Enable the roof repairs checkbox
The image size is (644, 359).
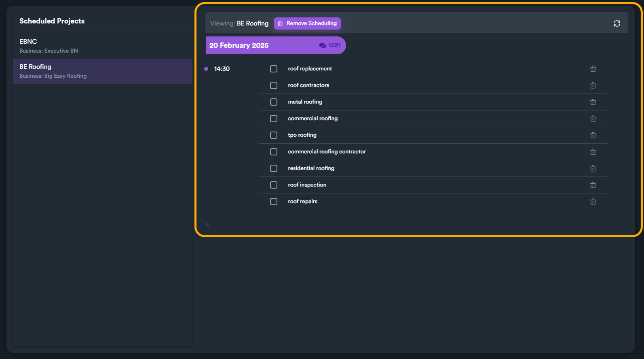[274, 202]
